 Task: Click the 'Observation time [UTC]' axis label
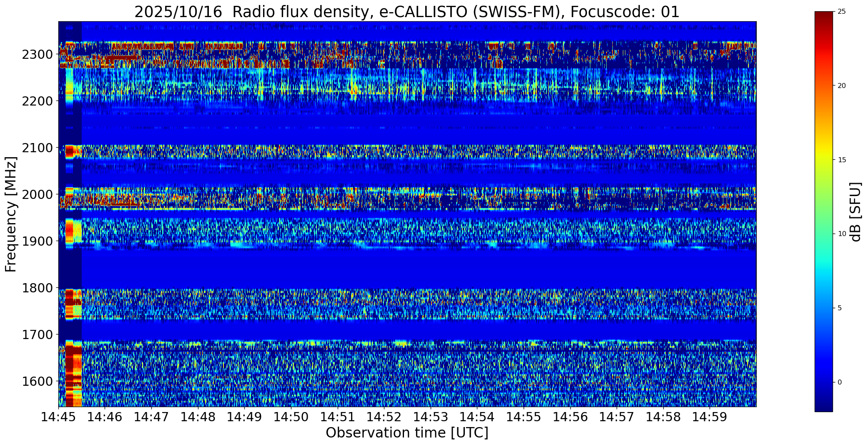pos(407,433)
